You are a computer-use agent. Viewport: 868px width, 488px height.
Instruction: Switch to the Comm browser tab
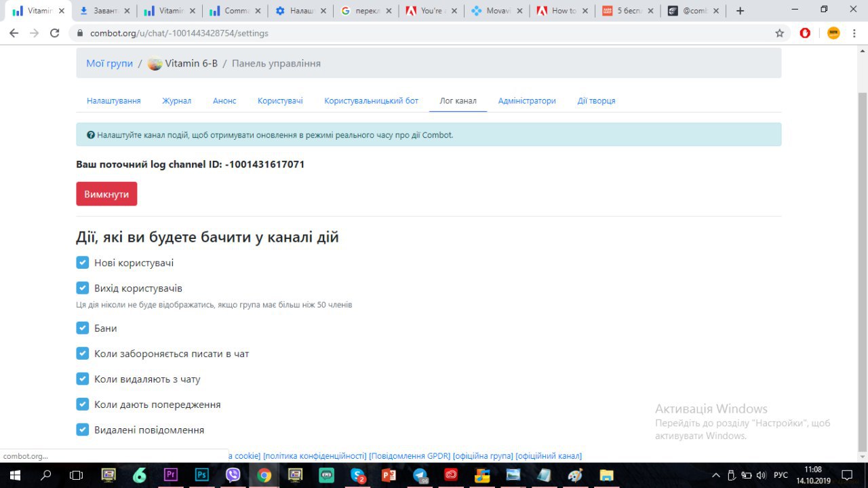(x=235, y=11)
